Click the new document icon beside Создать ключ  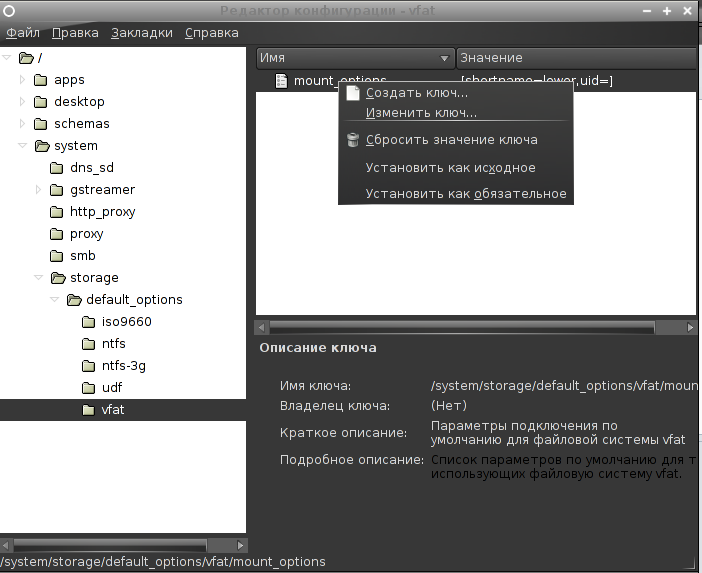[x=353, y=93]
